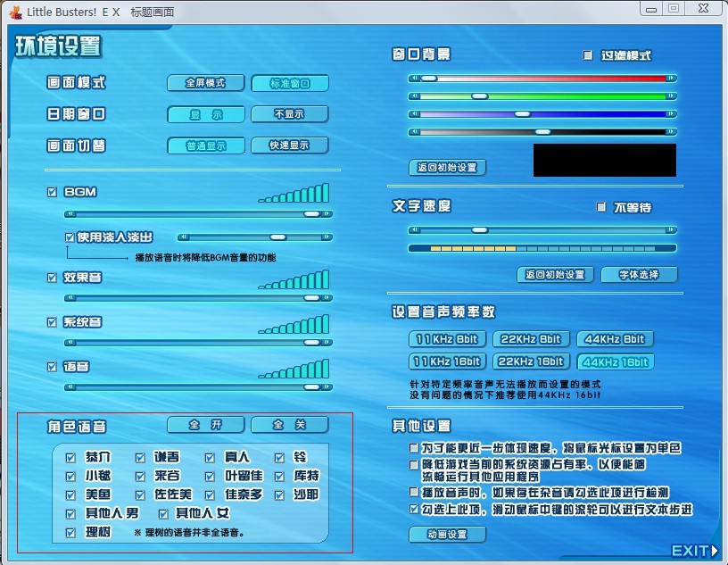Toggle 使用淡入淡出 fade checkbox
Viewport: 728px width, 565px height.
point(70,237)
